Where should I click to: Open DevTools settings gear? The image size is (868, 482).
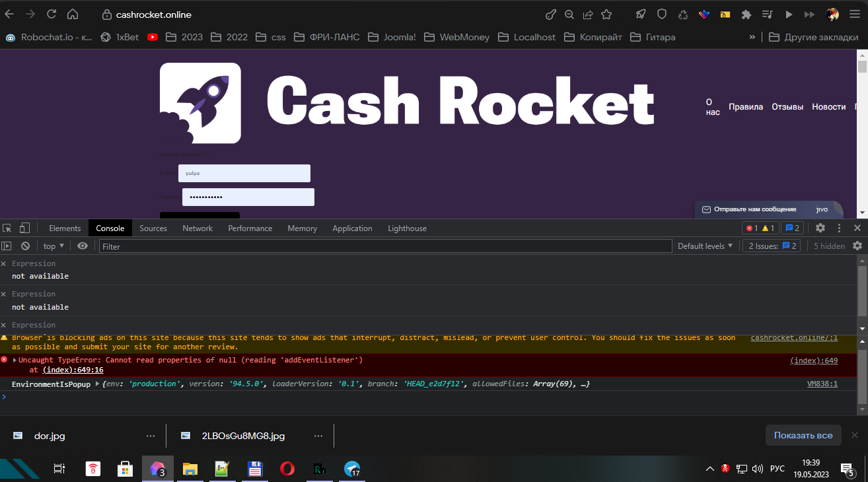click(x=820, y=228)
